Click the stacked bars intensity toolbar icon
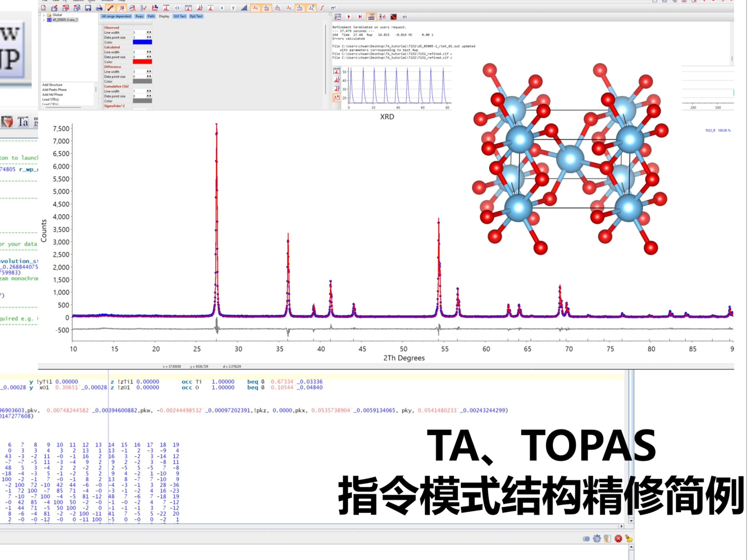The image size is (747, 560). (x=244, y=8)
